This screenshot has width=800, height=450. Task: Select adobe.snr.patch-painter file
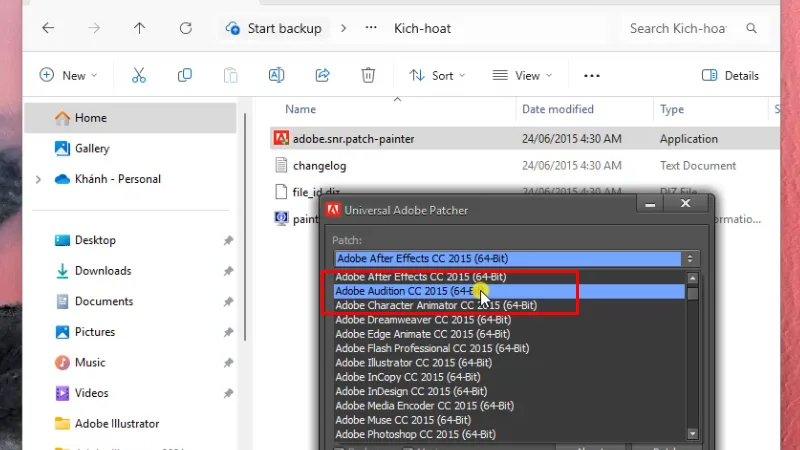tap(524, 139)
